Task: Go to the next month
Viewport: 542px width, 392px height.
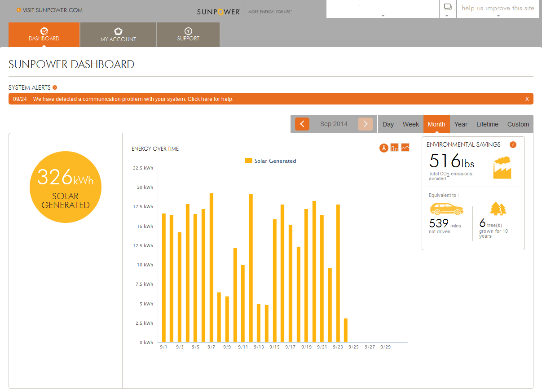Action: (366, 124)
